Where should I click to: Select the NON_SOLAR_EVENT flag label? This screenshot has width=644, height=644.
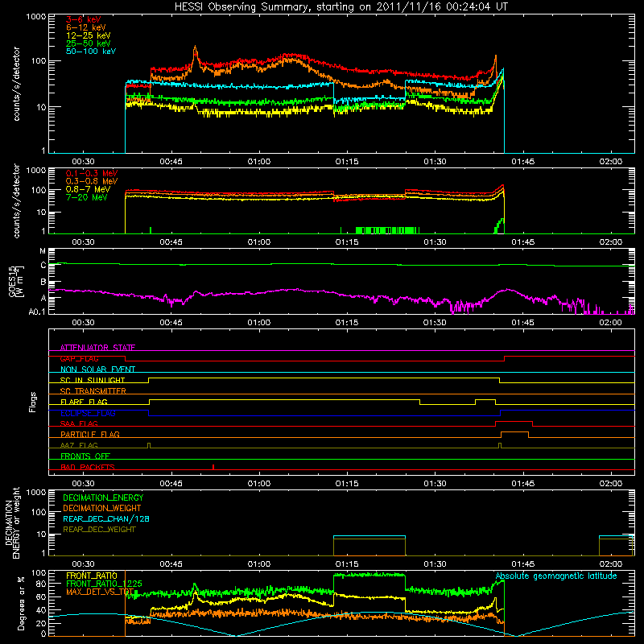[x=97, y=369]
